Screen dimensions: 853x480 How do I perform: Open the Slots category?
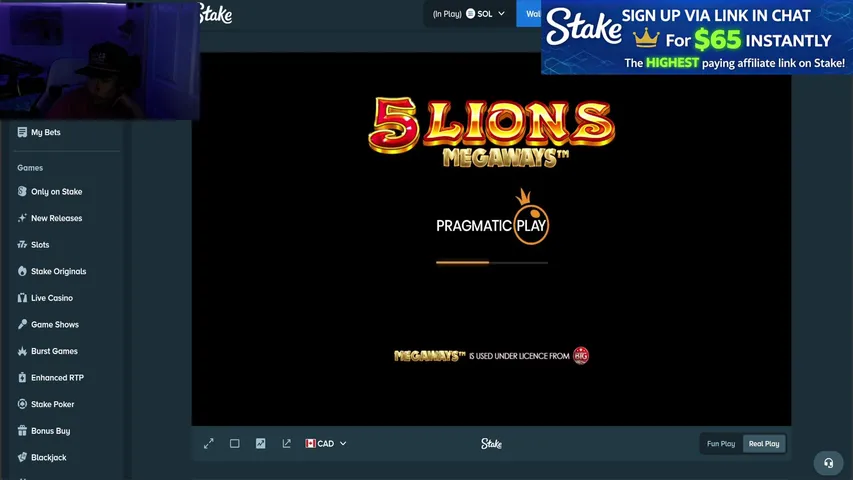click(40, 245)
